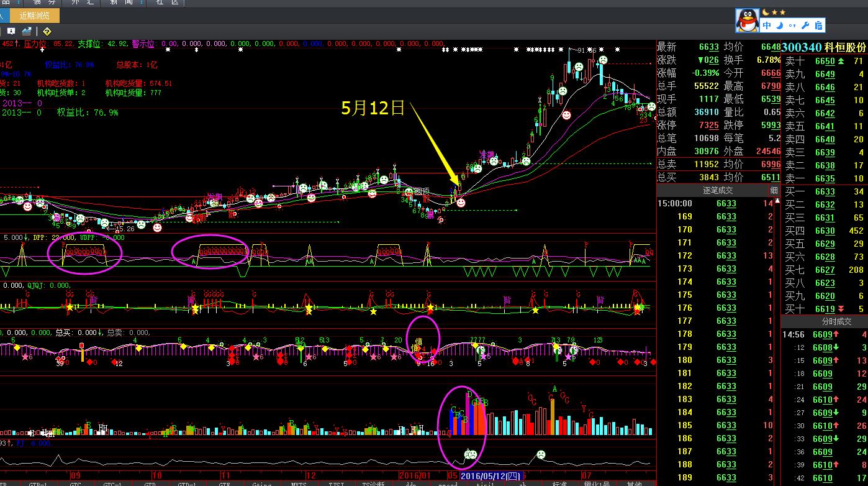Switch to the Gting indicator tab
Viewport: 868px width, 486px height.
(261, 484)
